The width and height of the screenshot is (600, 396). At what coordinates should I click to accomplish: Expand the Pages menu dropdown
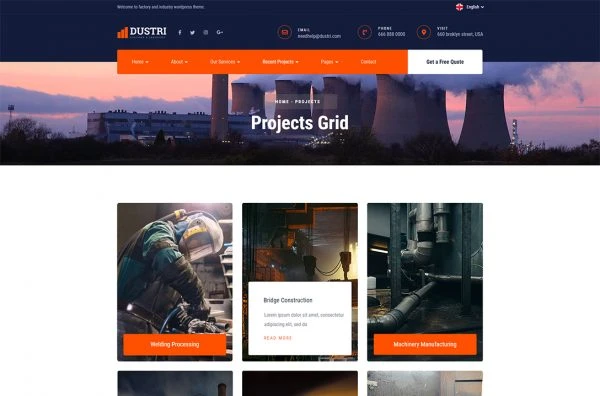329,62
